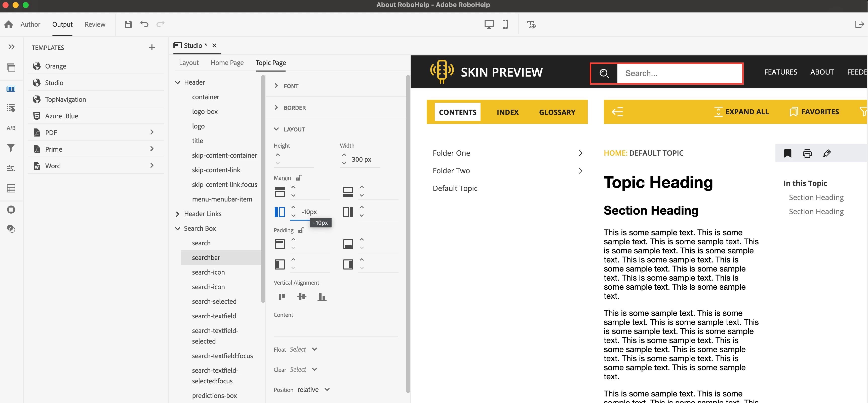
Task: Toggle the Padding lock icon
Action: click(x=301, y=230)
